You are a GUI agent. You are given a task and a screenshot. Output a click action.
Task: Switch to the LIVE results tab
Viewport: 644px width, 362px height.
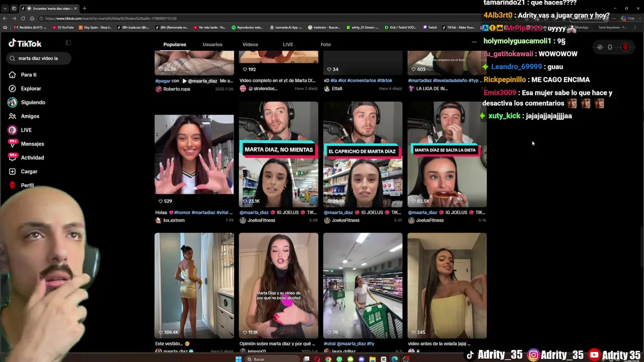pos(288,45)
